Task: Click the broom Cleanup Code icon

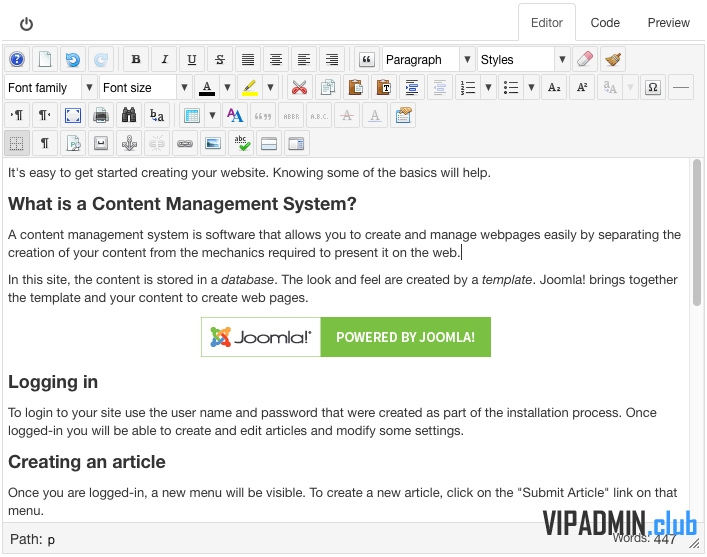Action: pyautogui.click(x=613, y=59)
